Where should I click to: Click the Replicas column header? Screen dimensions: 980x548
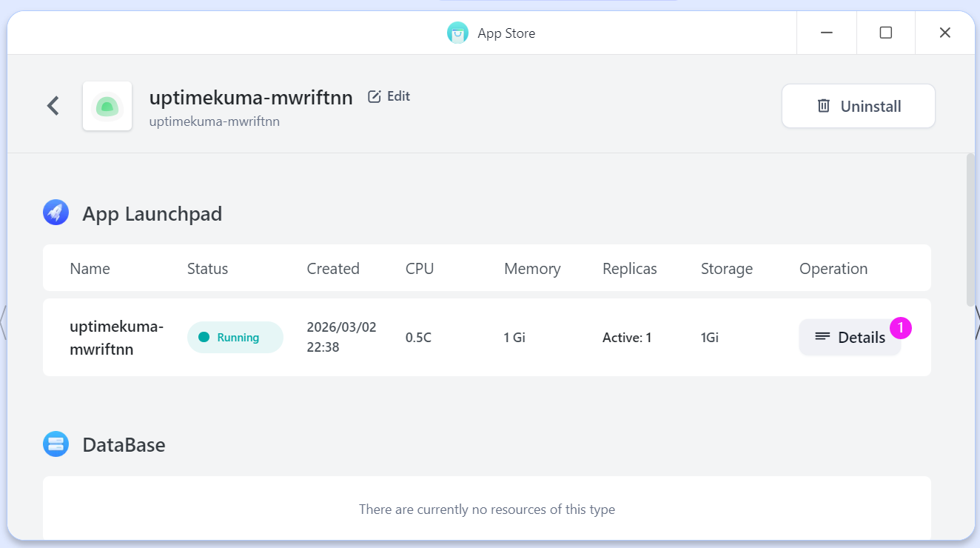629,269
